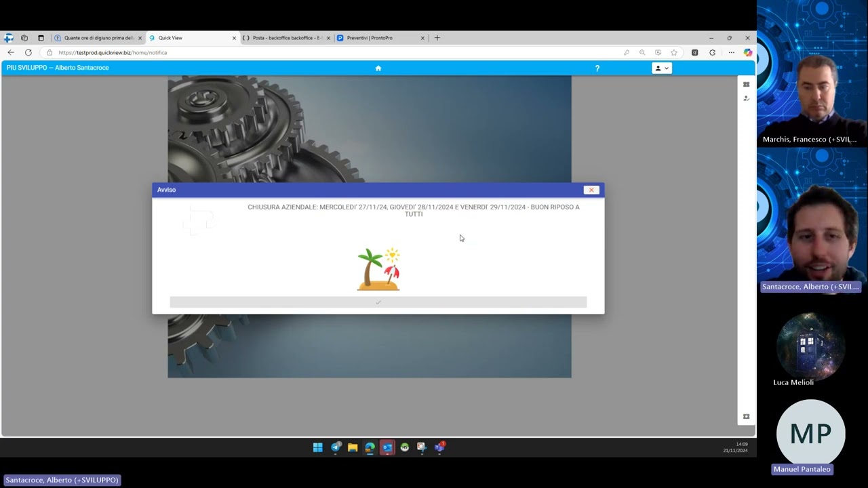Expand the user account dropdown

[x=661, y=68]
